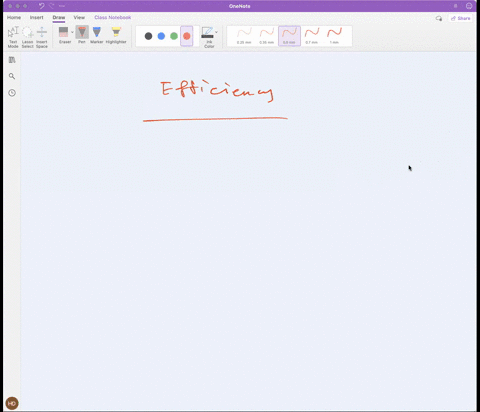The width and height of the screenshot is (480, 412).
Task: Redo the action in title bar
Action: pos(52,6)
